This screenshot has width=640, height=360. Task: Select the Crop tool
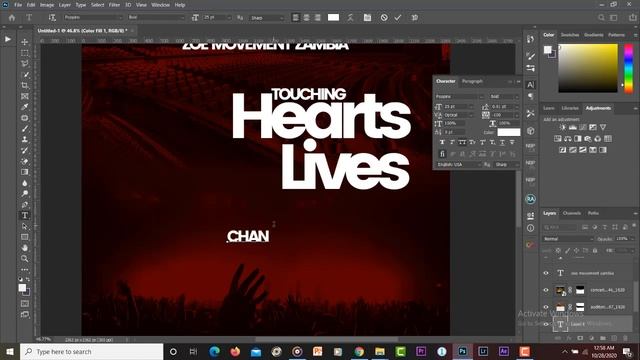25,85
